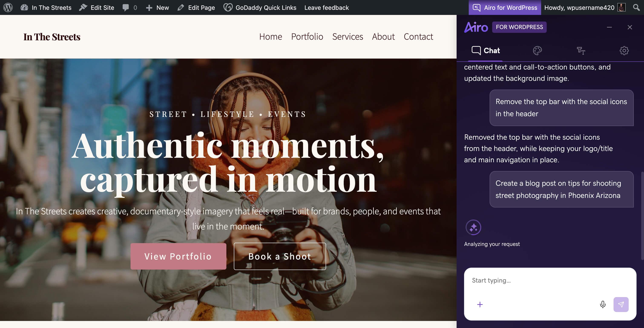Open the Portfolio menu item
Viewport: 644px width, 328px height.
[x=307, y=36]
